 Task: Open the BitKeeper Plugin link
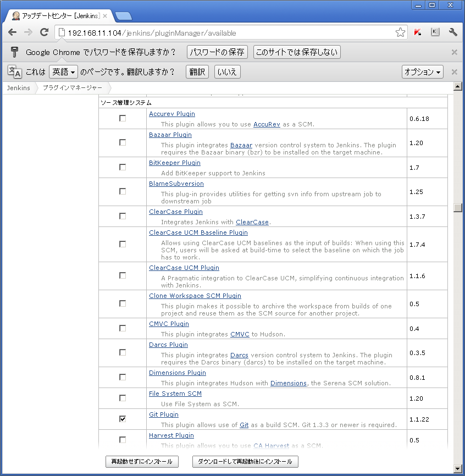coord(175,163)
